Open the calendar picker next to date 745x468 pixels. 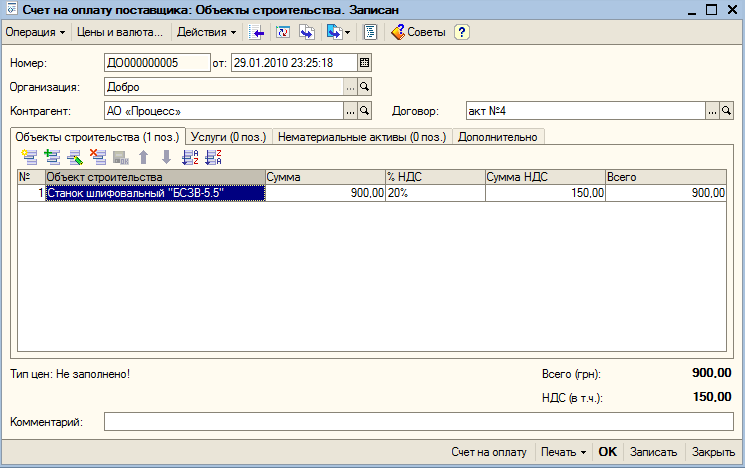point(364,63)
